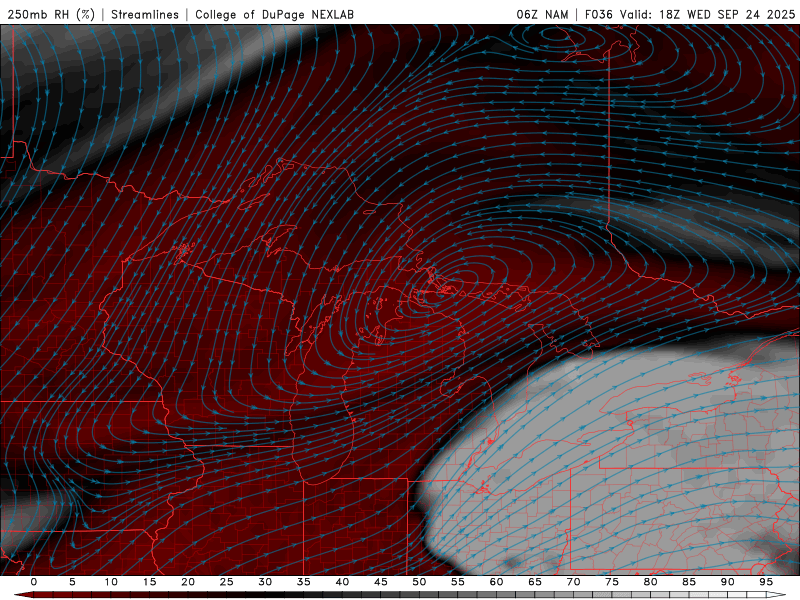This screenshot has width=800, height=600.
Task: Click the '250mb RH (%)' title text
Action: click(52, 15)
